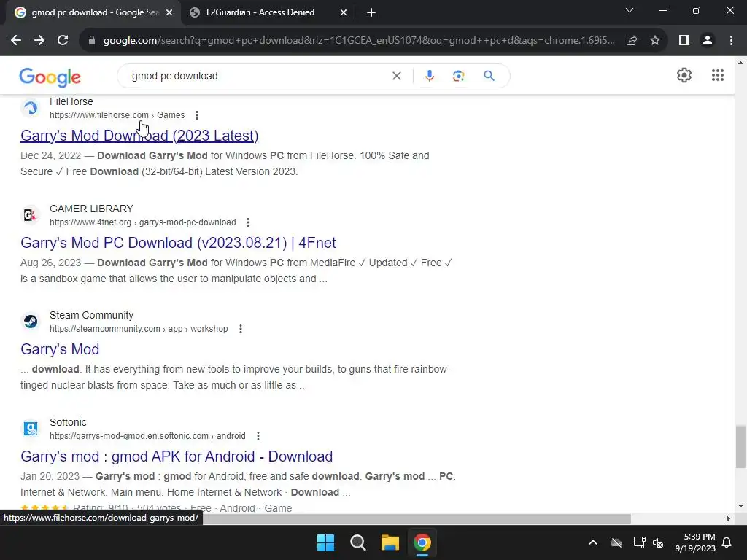The width and height of the screenshot is (747, 560).
Task: Clear the Google search box text
Action: tap(396, 76)
